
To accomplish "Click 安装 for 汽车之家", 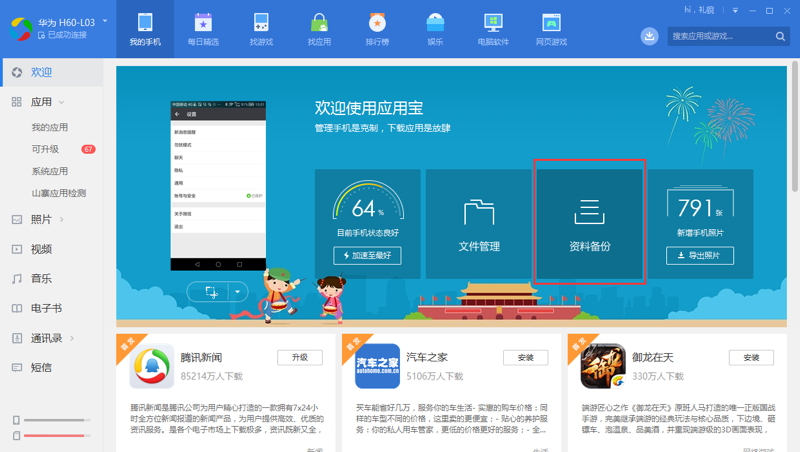I will point(526,358).
